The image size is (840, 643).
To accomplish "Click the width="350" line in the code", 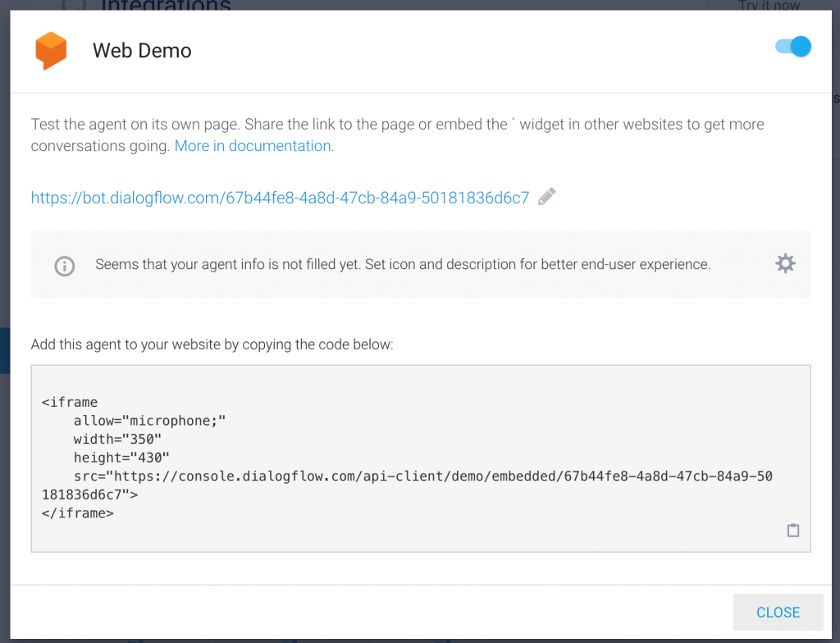I will coord(118,440).
